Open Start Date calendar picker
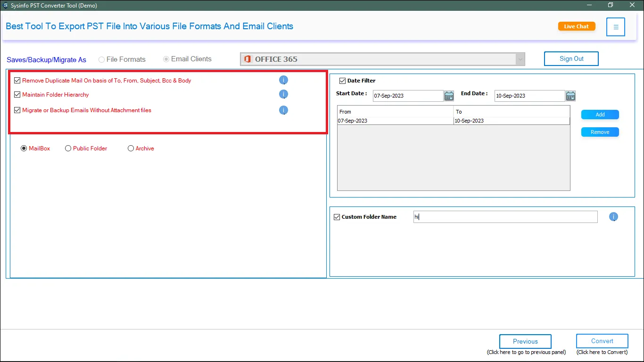The width and height of the screenshot is (644, 362). 449,96
